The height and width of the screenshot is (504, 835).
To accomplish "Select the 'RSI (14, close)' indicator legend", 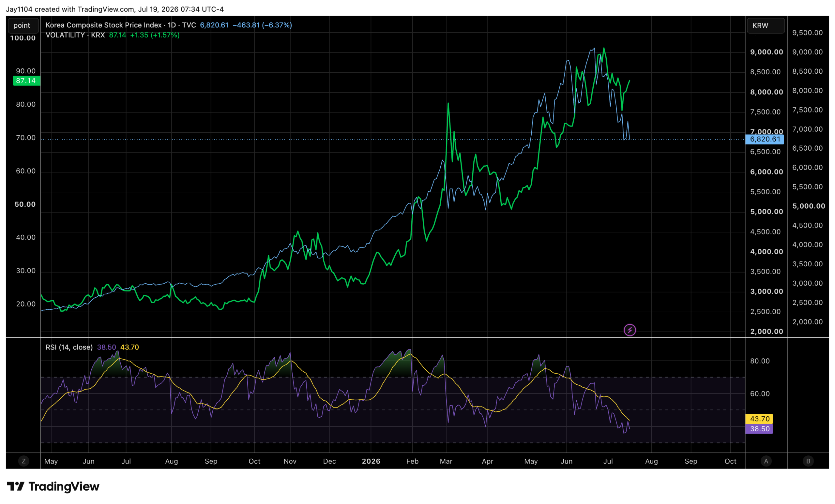I will click(x=69, y=347).
